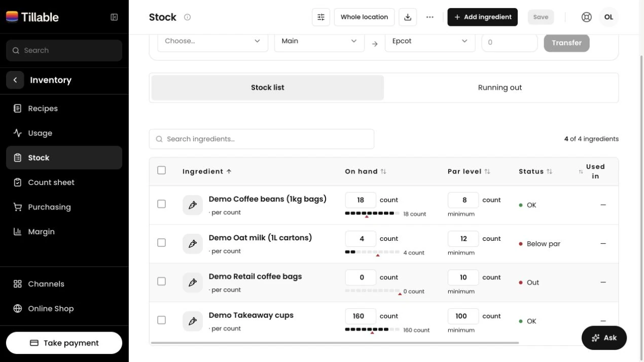Click the ingredient icon for Demo Coffee beans
Image resolution: width=644 pixels, height=362 pixels.
tap(193, 205)
